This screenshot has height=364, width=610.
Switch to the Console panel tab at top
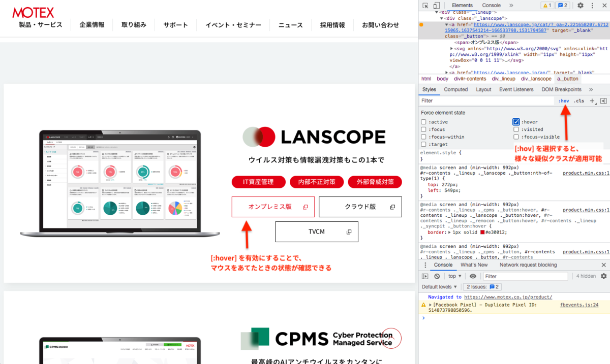(491, 6)
